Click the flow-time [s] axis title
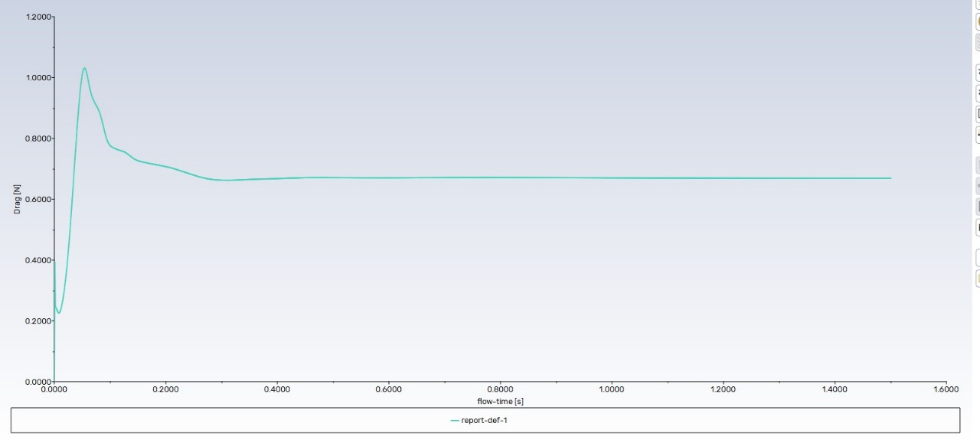 pyautogui.click(x=500, y=401)
